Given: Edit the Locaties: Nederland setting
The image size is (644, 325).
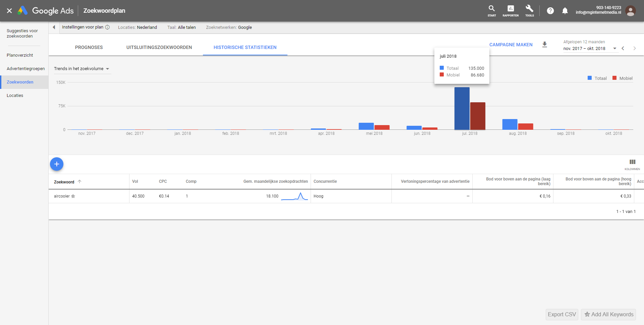Looking at the screenshot, I should pyautogui.click(x=138, y=28).
